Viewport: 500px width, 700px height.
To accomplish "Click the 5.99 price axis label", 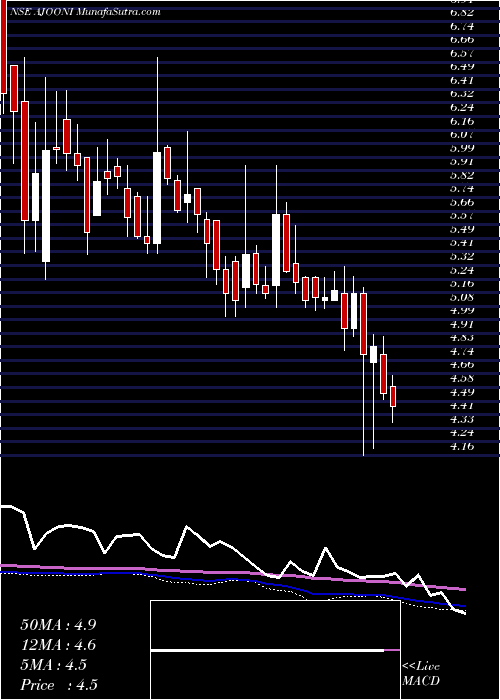I will coord(462,148).
